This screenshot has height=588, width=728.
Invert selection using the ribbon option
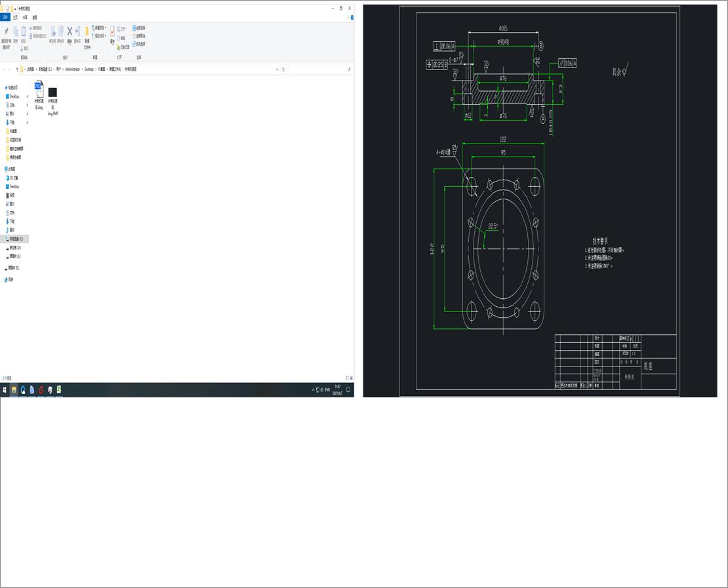(x=139, y=44)
